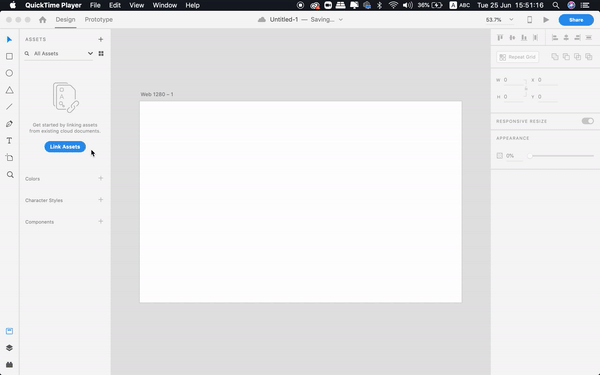Click the boolean Add (union) icon
The height and width of the screenshot is (375, 600).
(x=555, y=57)
